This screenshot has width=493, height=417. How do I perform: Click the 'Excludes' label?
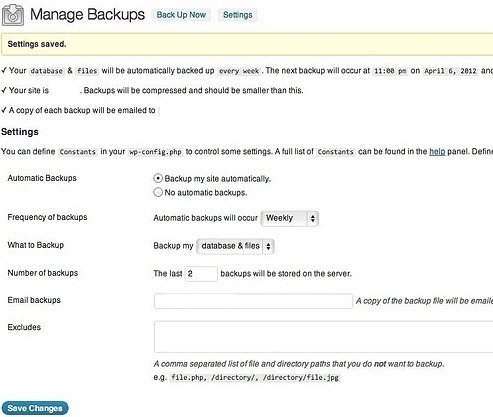pos(24,327)
